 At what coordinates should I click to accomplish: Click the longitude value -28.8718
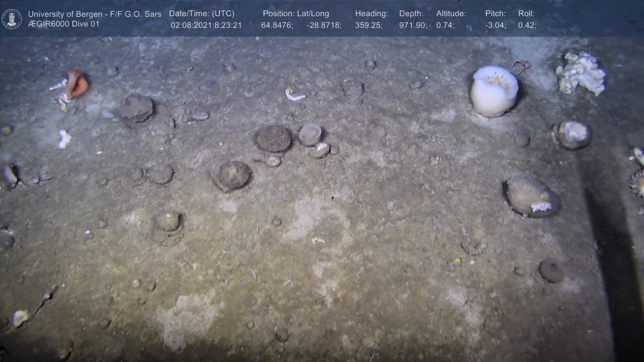(x=324, y=25)
